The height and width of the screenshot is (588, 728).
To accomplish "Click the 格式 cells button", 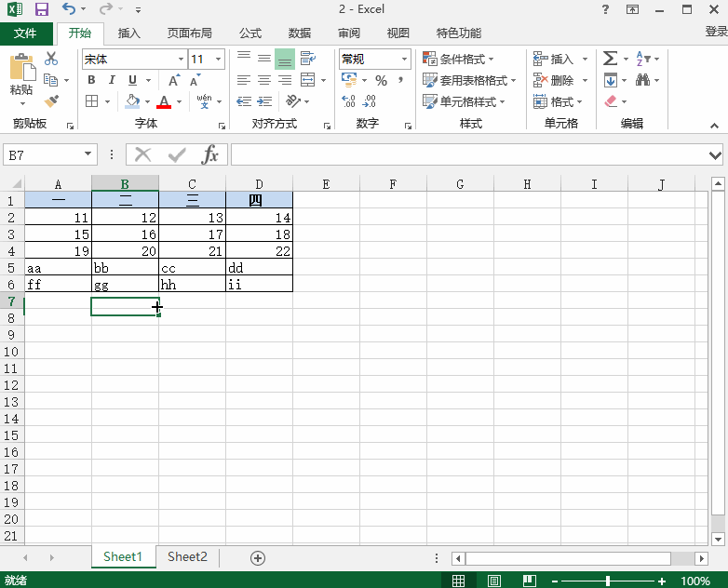I will point(558,101).
